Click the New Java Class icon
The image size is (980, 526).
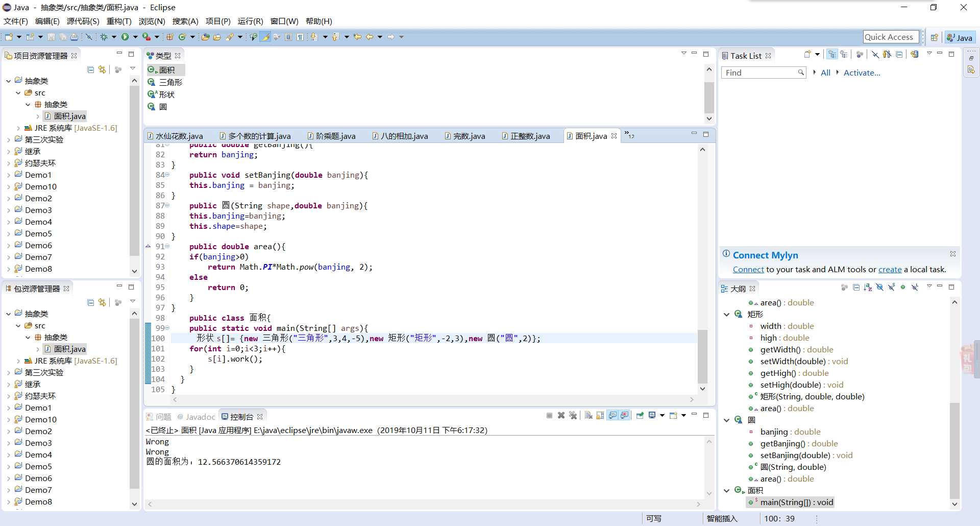pos(182,37)
